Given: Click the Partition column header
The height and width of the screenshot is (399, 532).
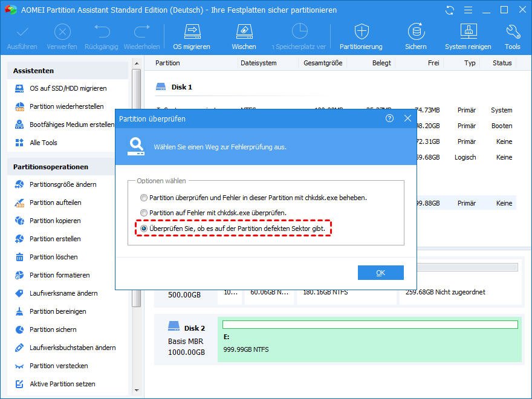Looking at the screenshot, I should click(167, 63).
